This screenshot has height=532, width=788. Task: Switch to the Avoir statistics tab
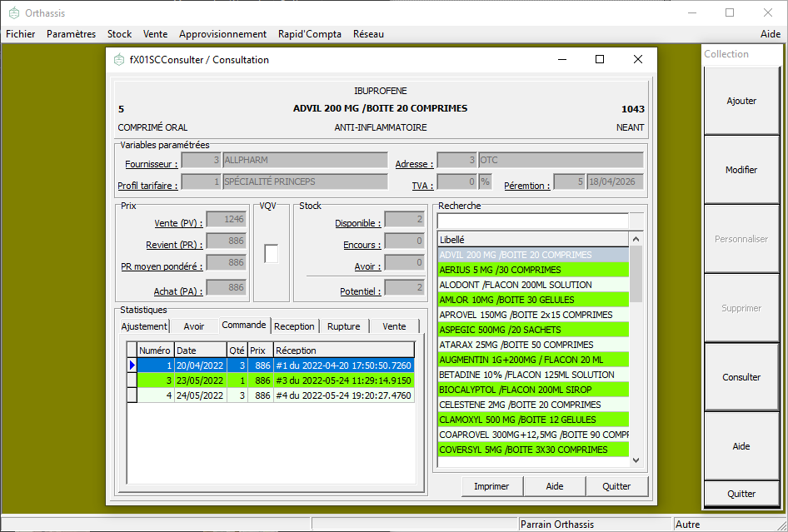coord(194,326)
